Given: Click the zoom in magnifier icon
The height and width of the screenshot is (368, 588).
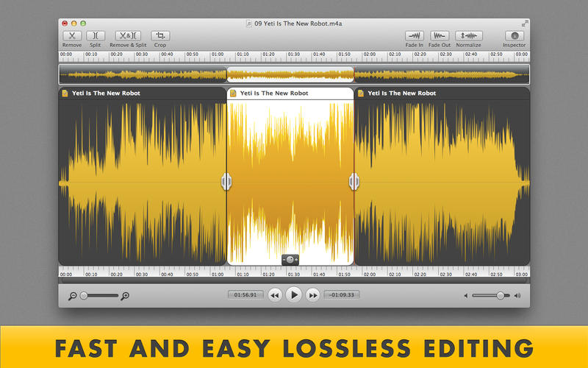Looking at the screenshot, I should click(125, 296).
